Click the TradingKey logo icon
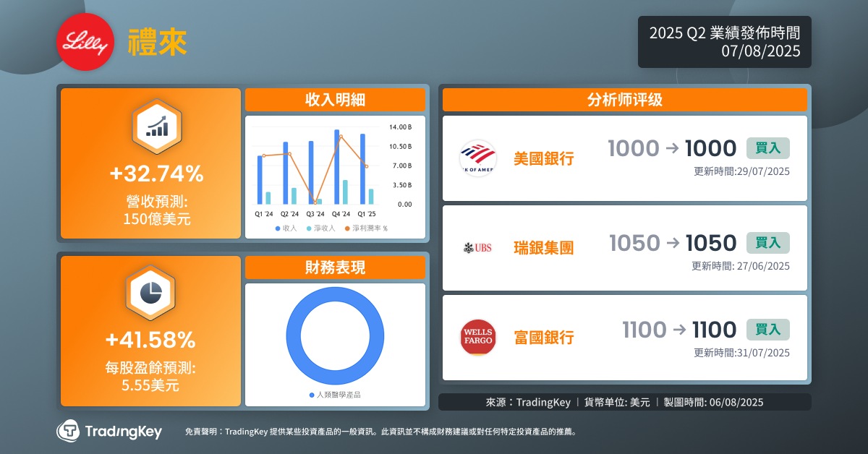 [x=69, y=431]
